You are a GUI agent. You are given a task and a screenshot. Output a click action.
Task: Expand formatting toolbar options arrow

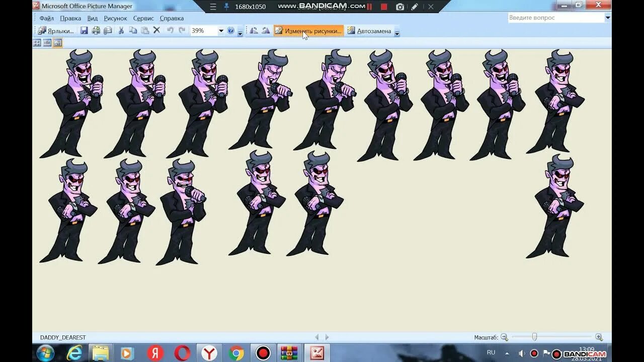click(396, 33)
